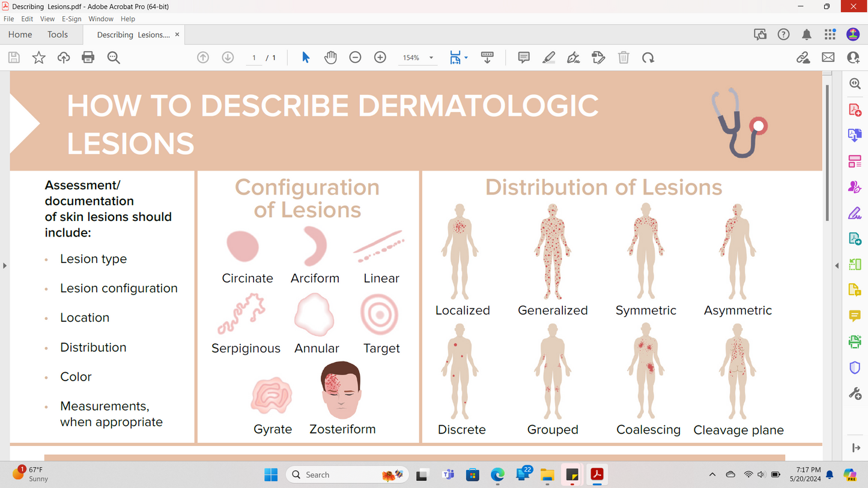This screenshot has width=868, height=488.
Task: Open the notifications bell
Action: pyautogui.click(x=807, y=35)
